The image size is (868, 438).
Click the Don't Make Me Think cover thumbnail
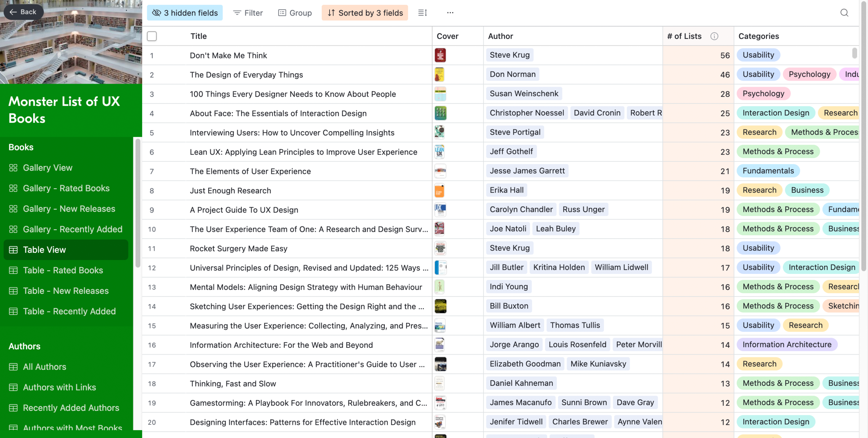tap(440, 55)
